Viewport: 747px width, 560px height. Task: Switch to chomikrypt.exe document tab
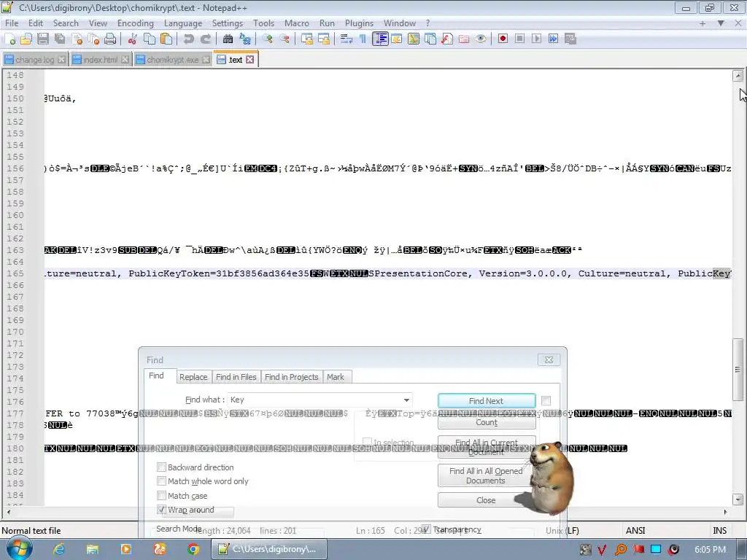[x=173, y=60]
